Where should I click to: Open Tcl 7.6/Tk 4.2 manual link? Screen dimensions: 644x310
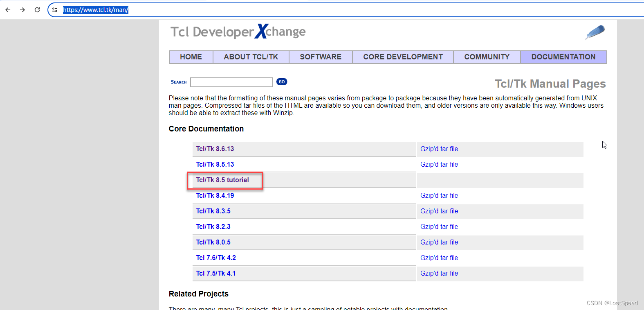click(216, 258)
